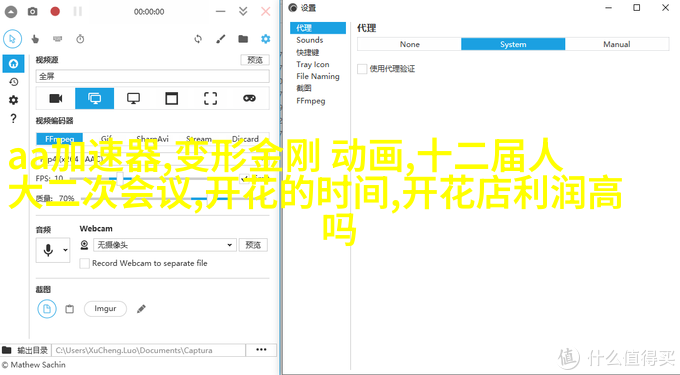Select FFmpeg in settings sidebar
Image resolution: width=680 pixels, height=375 pixels.
click(x=311, y=101)
